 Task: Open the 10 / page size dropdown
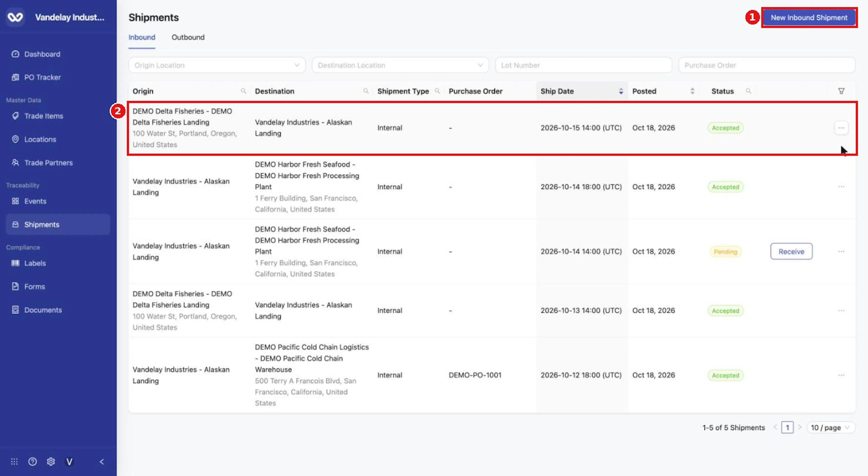(831, 427)
